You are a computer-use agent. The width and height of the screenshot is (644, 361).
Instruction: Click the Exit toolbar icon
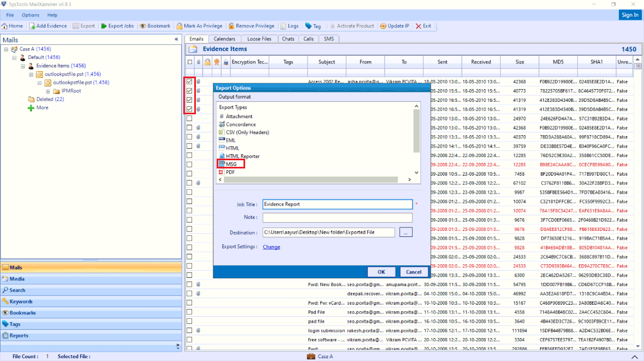tap(419, 26)
